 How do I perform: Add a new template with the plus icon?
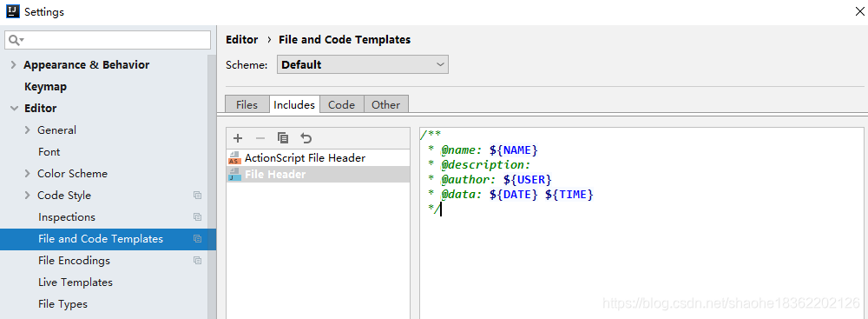coord(238,138)
